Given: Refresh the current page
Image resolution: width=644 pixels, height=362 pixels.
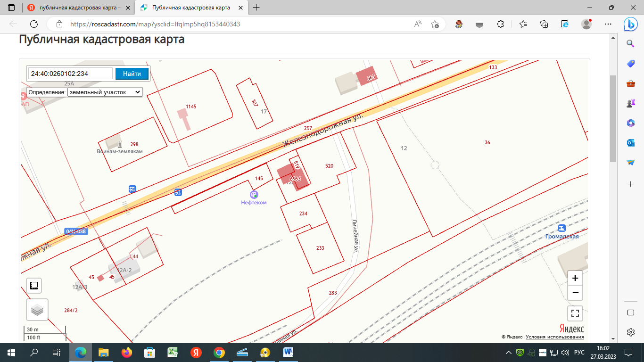Looking at the screenshot, I should 33,24.
